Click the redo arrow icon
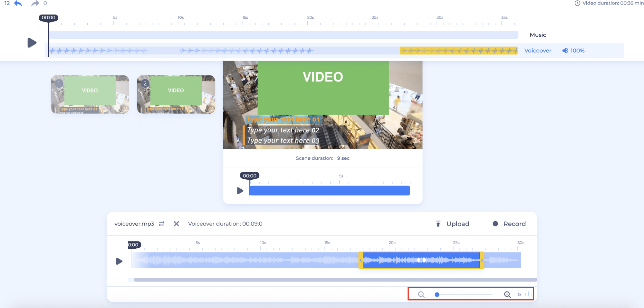Image resolution: width=644 pixels, height=308 pixels. pos(35,4)
